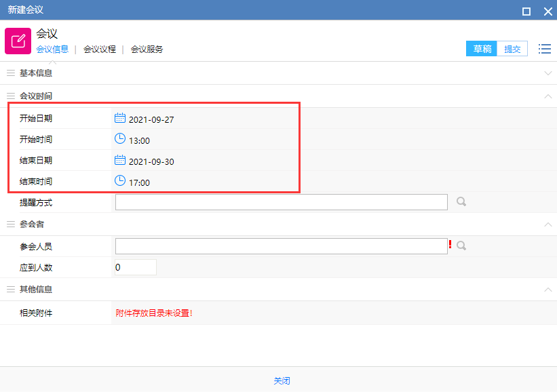This screenshot has width=557, height=392.
Task: Open the clock picker for 结束时间
Action: (x=120, y=181)
